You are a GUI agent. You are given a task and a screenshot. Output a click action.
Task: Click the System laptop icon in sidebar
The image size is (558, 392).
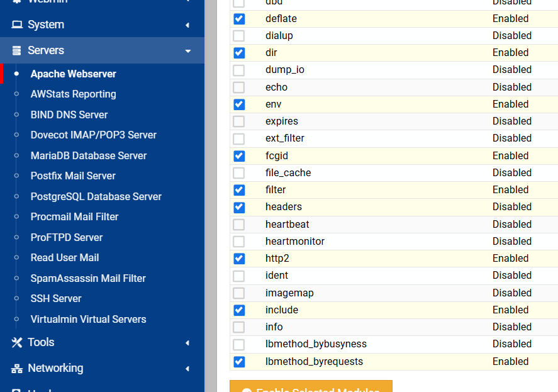point(17,25)
